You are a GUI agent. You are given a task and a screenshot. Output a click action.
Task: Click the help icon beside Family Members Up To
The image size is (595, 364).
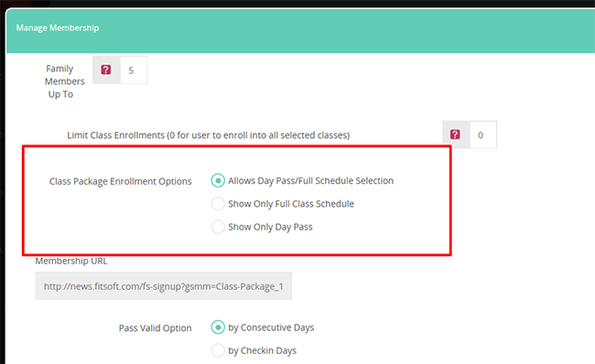106,70
